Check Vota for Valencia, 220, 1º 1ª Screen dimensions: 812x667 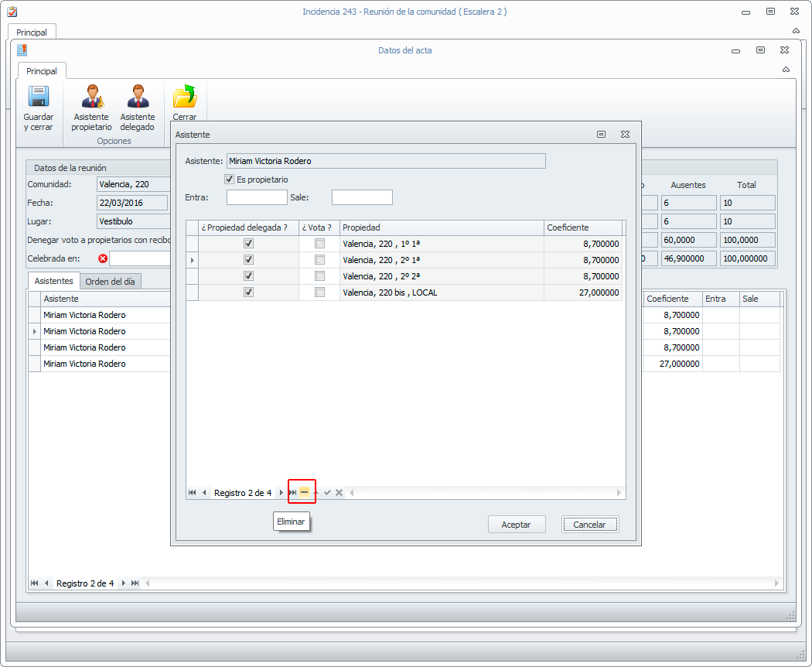tap(320, 244)
